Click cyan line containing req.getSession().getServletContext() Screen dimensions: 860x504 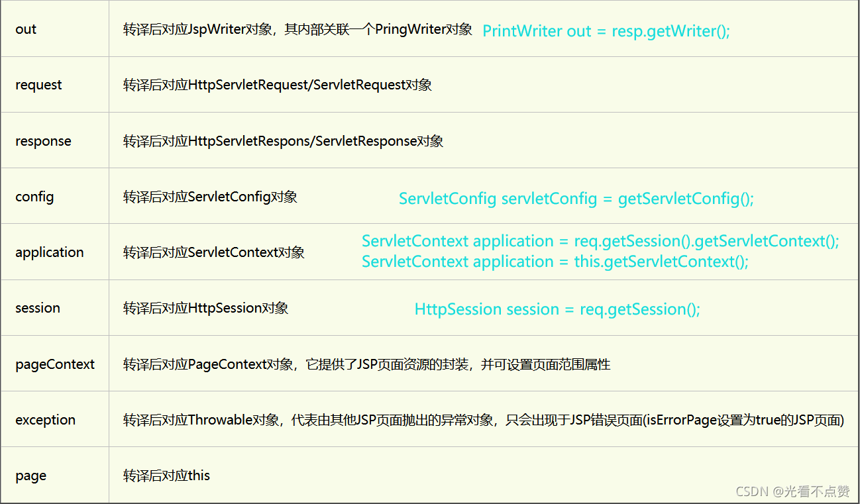[600, 241]
